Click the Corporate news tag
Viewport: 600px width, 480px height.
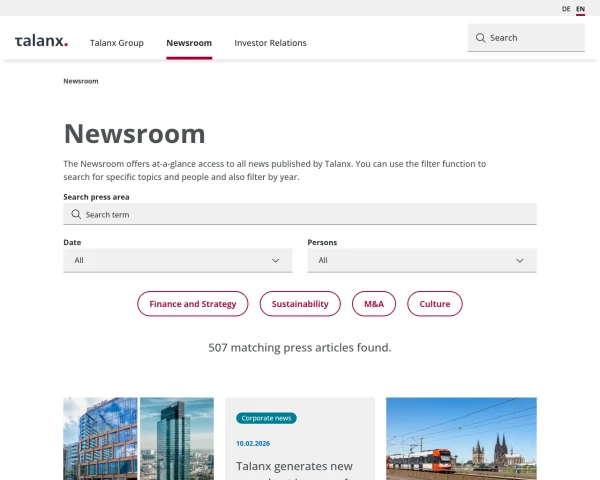(266, 418)
